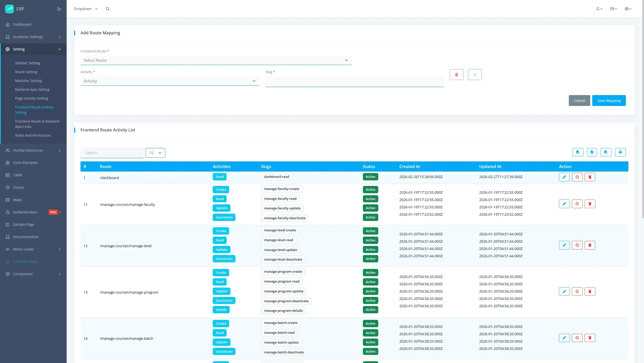Open Backend Apis Setting submenu item
The image size is (644, 363).
click(x=32, y=90)
